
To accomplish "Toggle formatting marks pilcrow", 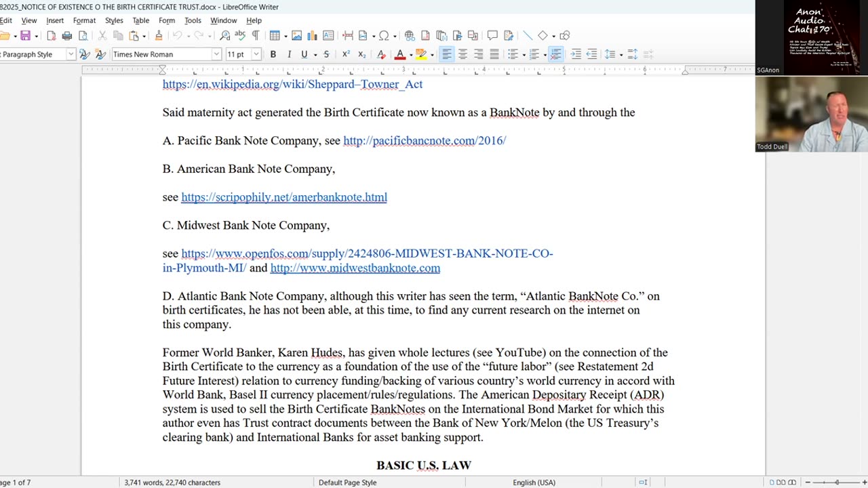I will [256, 36].
